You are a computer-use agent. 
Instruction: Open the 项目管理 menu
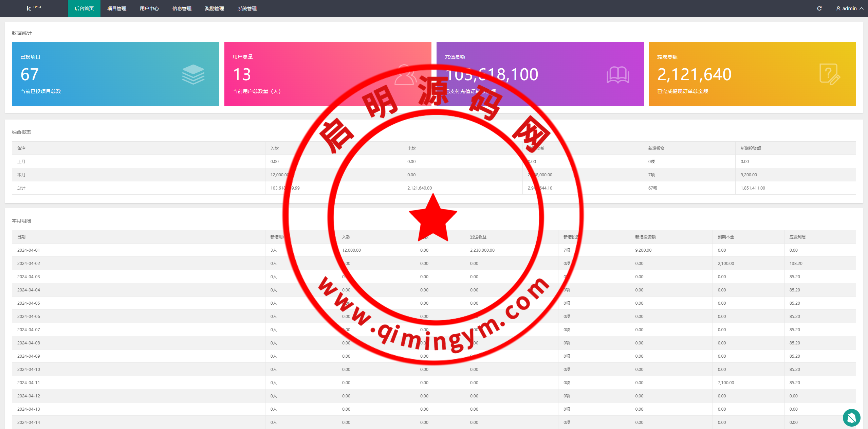tap(116, 8)
